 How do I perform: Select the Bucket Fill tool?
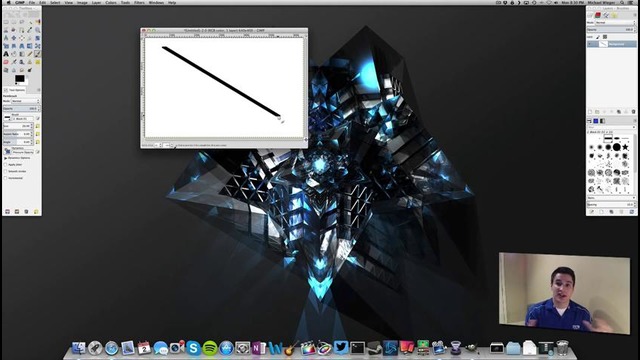pos(13,54)
